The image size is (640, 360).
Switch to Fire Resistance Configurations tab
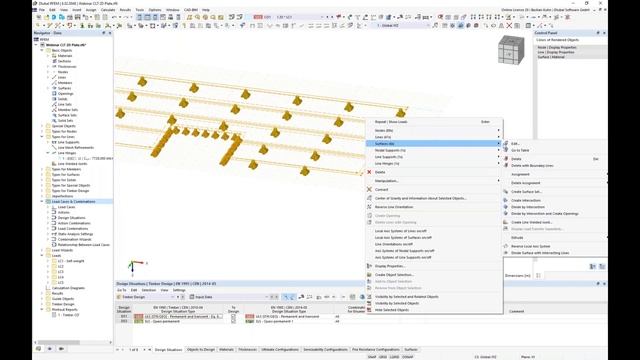pos(376,350)
